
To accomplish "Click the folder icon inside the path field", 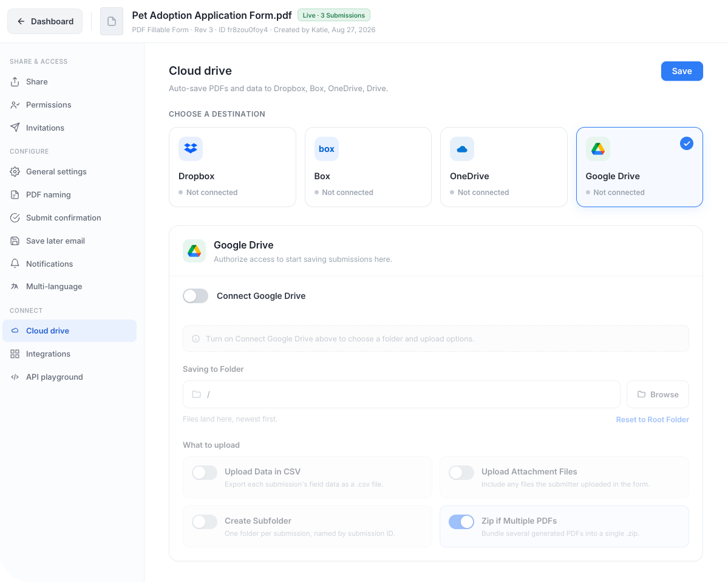I will pos(196,394).
